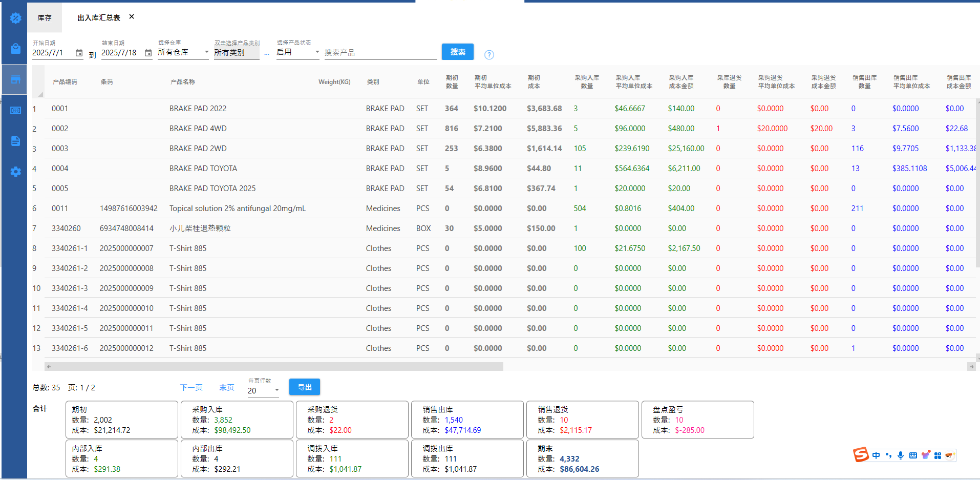Click the blue help question mark icon
Screen dimensions: 980x480
click(489, 55)
